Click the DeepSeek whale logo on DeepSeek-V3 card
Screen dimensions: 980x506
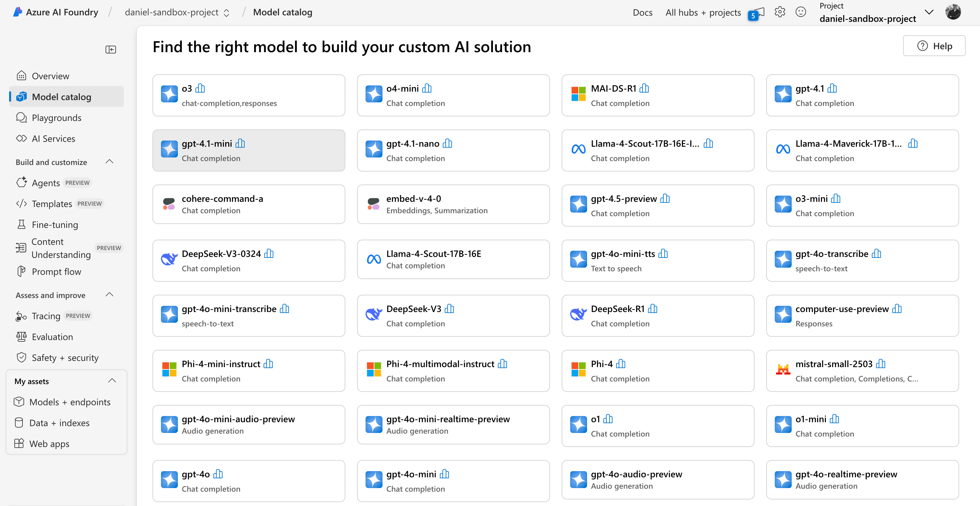374,315
